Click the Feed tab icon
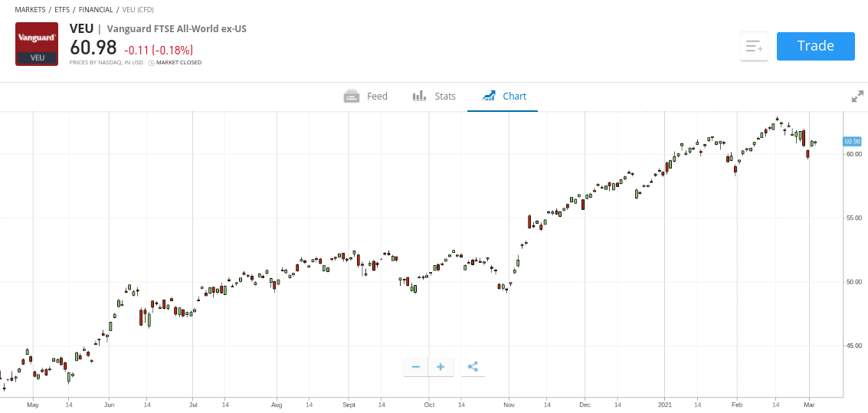 coord(352,97)
